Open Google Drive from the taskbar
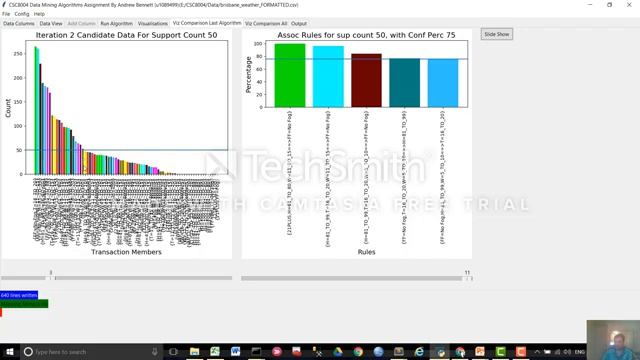This screenshot has height=360, width=640. pos(338,351)
